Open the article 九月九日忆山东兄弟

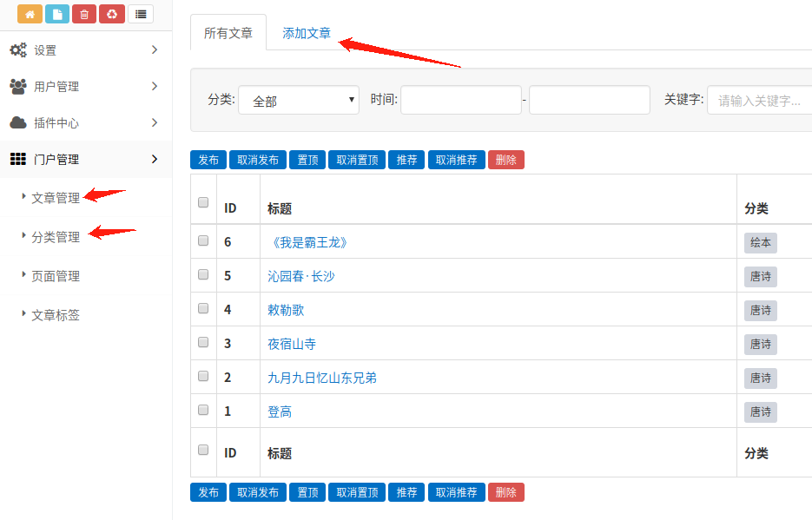[x=322, y=378]
